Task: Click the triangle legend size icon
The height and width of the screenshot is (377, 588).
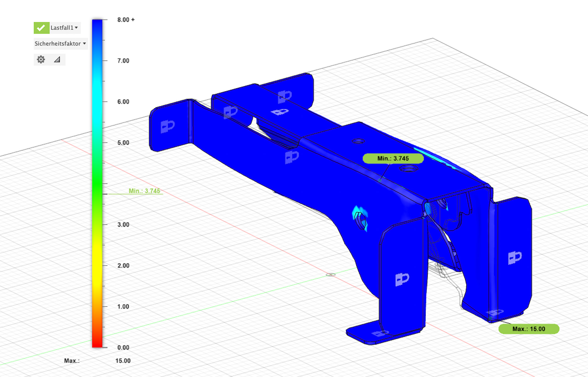Action: [x=57, y=60]
